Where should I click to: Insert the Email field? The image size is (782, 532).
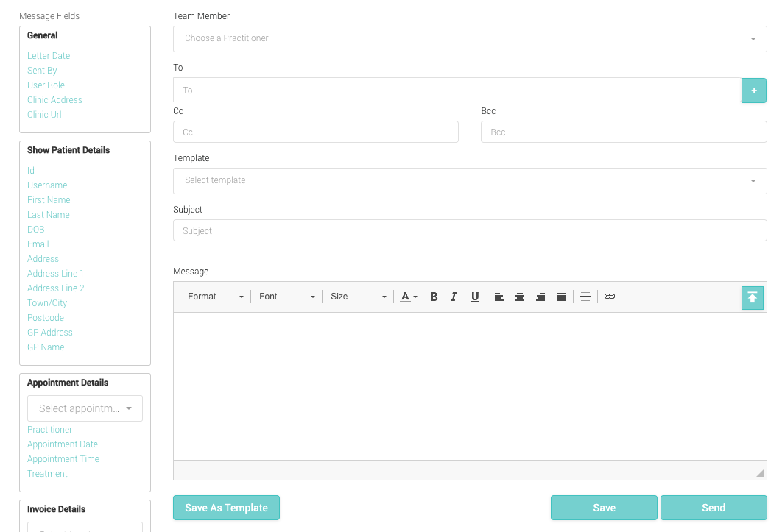click(x=38, y=244)
